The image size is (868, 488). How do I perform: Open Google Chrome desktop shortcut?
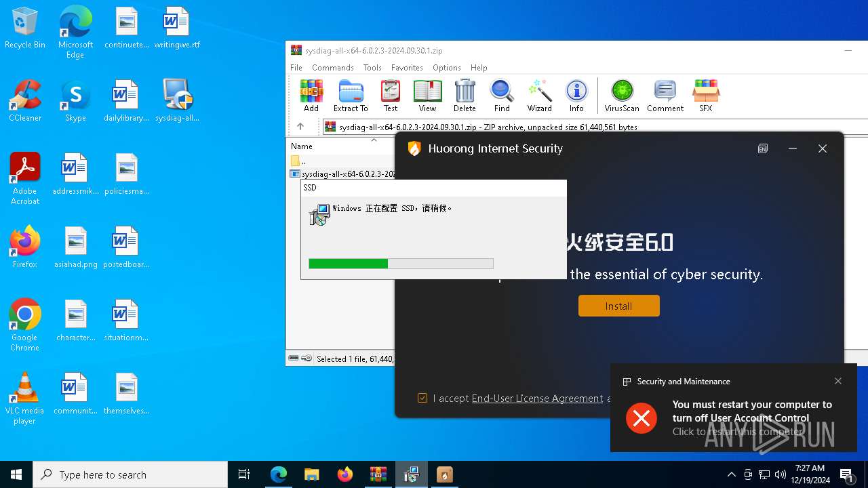point(24,325)
